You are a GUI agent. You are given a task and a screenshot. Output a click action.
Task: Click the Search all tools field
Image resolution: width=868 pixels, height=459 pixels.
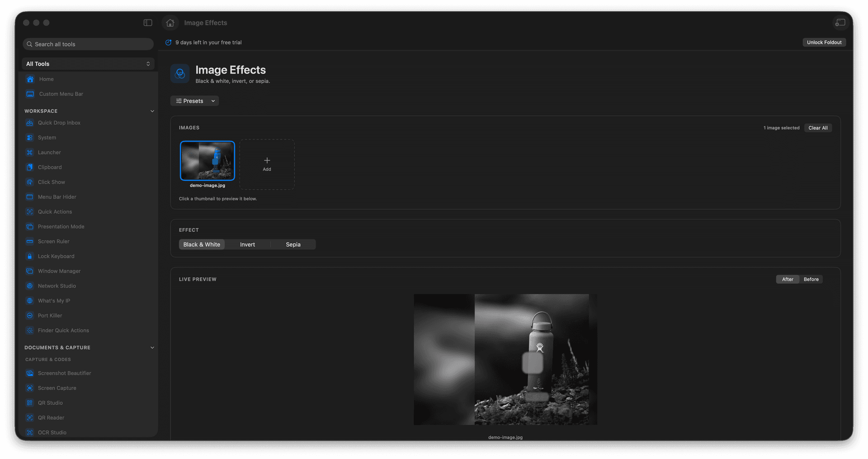(88, 44)
